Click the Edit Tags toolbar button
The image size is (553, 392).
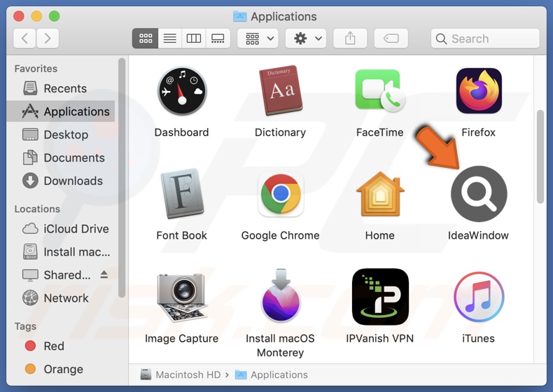(x=391, y=38)
